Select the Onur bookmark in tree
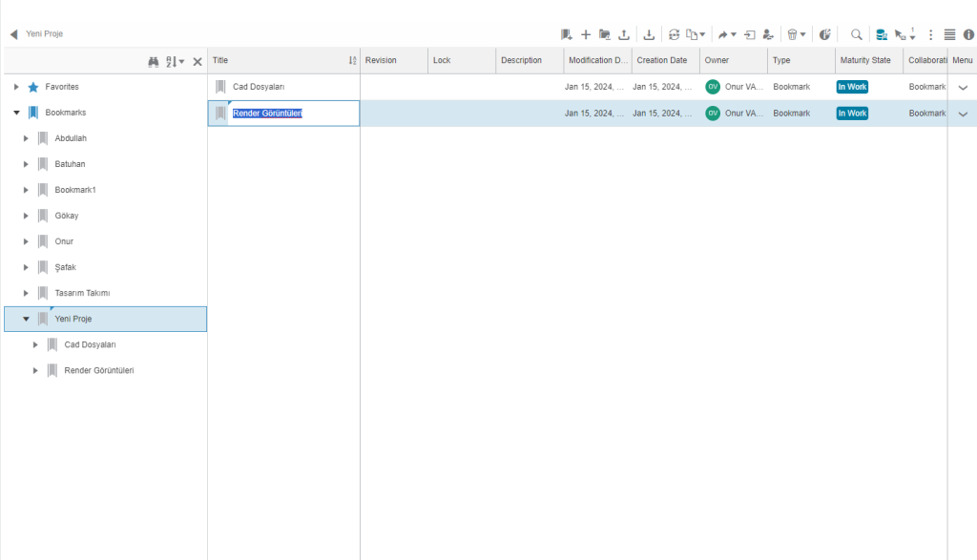This screenshot has height=560, width=977. pyautogui.click(x=64, y=241)
